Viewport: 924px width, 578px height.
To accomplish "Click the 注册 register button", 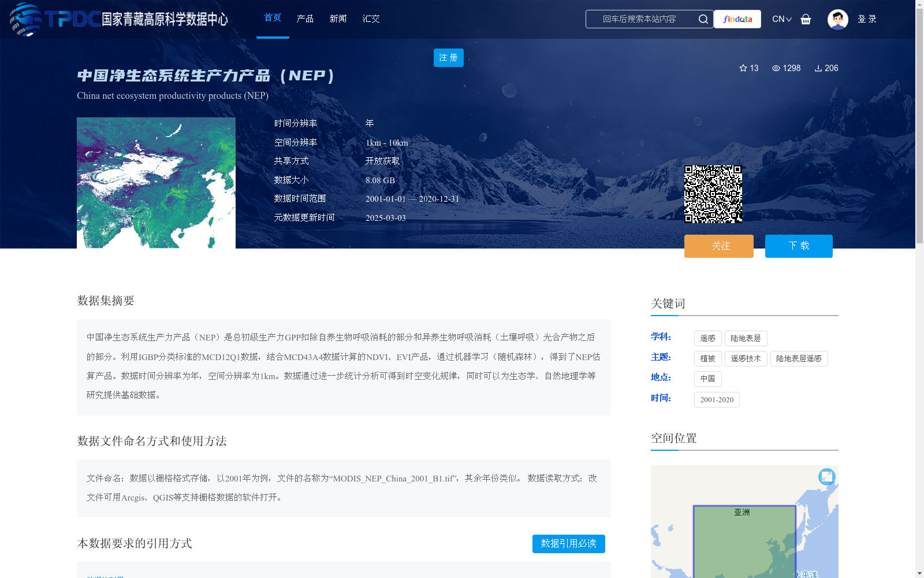I will [449, 58].
